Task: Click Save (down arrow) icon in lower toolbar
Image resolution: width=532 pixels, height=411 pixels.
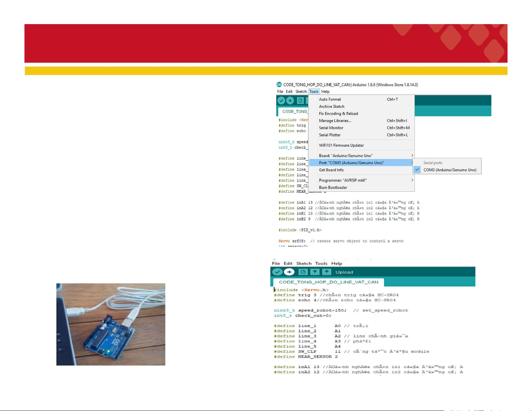Action: click(x=326, y=272)
